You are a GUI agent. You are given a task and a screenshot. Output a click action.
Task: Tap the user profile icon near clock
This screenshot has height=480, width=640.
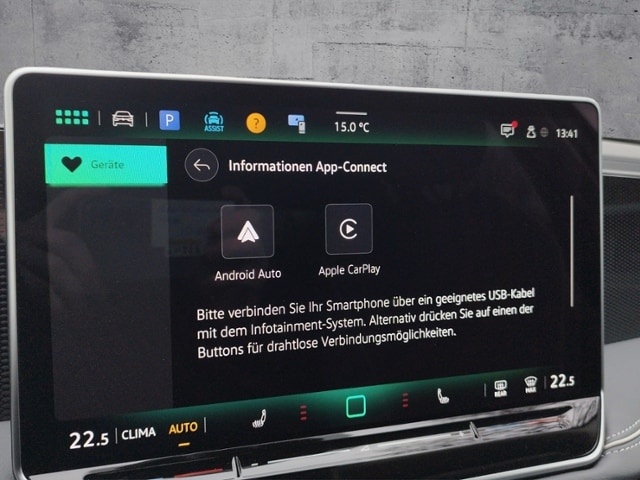pyautogui.click(x=531, y=132)
